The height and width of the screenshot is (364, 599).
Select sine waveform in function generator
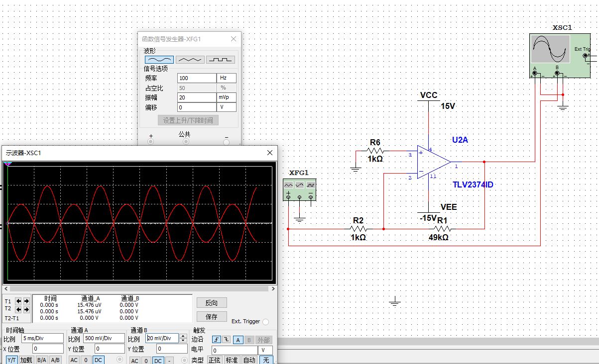tap(159, 59)
